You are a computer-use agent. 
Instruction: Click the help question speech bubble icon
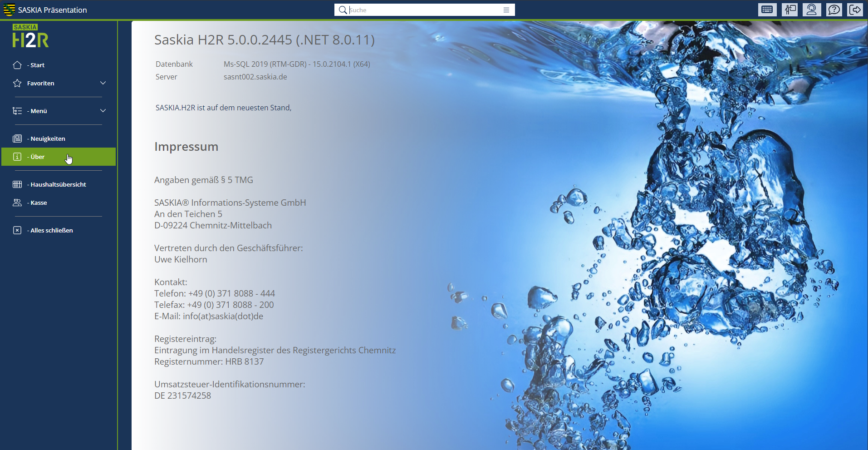[x=834, y=10]
